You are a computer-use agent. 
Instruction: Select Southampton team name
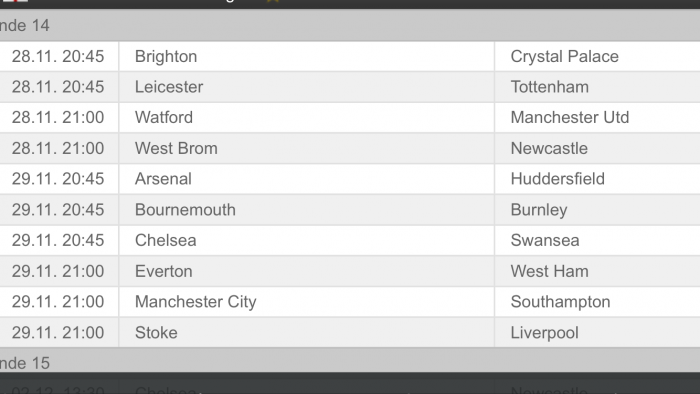[560, 302]
